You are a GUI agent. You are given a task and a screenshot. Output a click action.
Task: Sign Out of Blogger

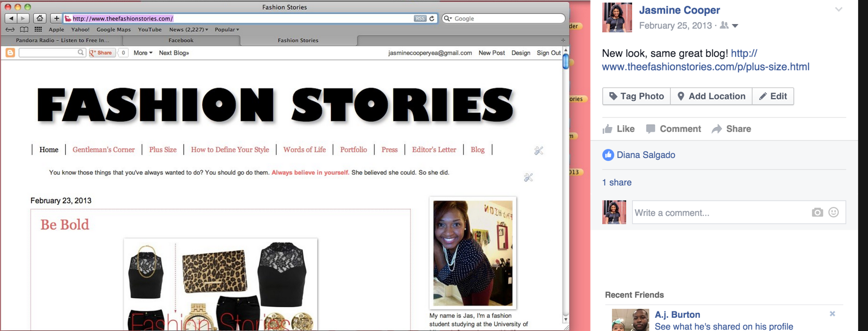coord(549,53)
